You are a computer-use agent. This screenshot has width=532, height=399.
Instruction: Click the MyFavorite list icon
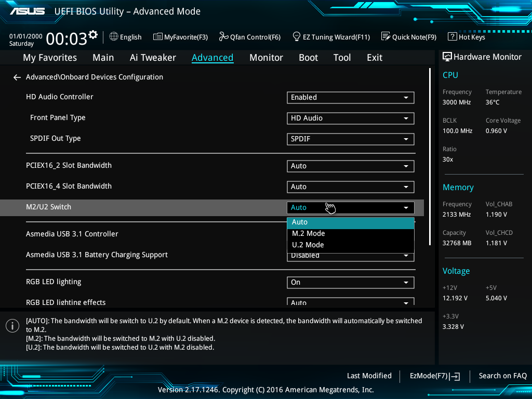pyautogui.click(x=157, y=37)
